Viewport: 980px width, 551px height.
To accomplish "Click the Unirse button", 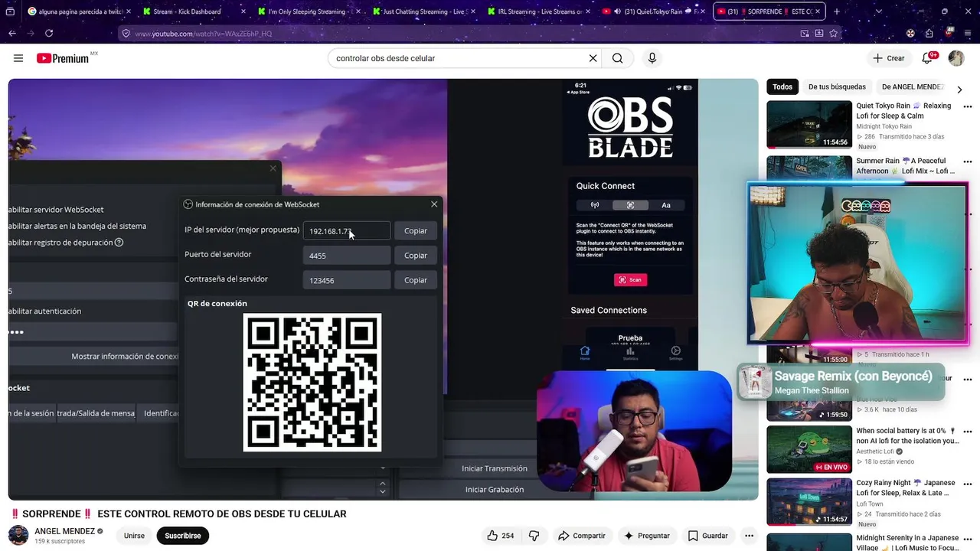I will coord(134,536).
